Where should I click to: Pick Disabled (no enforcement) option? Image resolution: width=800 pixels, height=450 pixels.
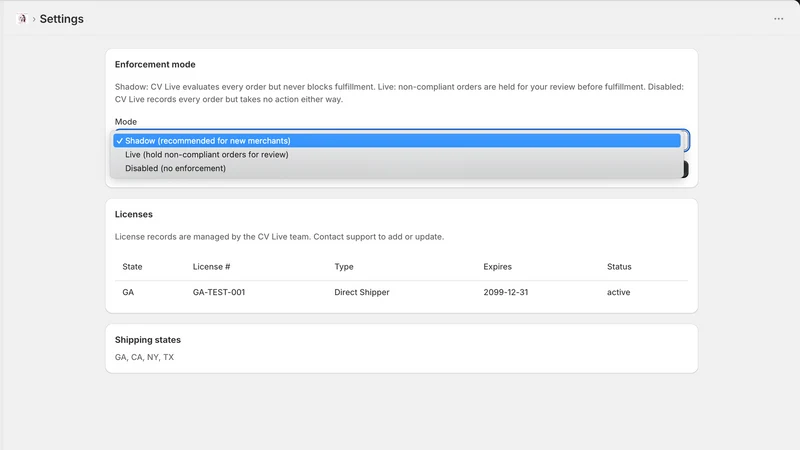(397, 168)
